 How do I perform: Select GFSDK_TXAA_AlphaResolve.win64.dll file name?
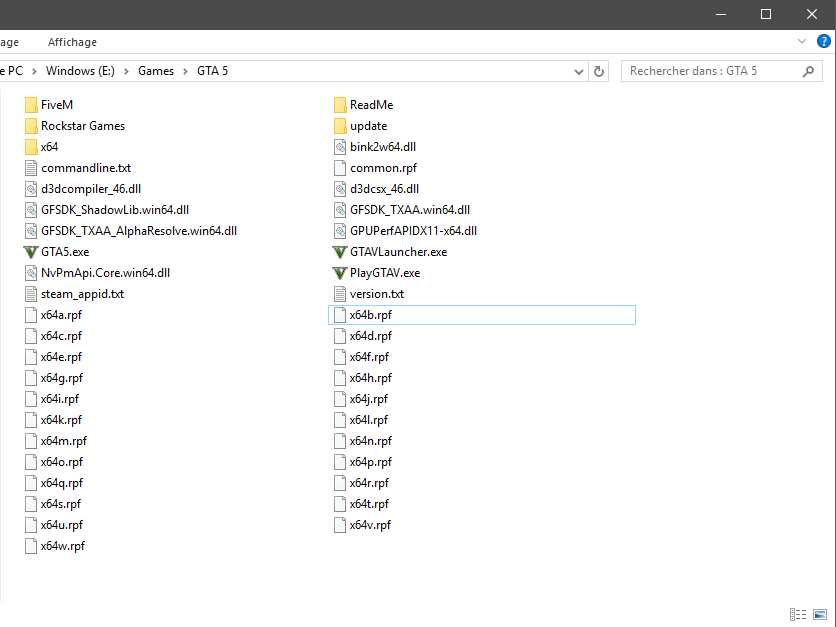pyautogui.click(x=139, y=231)
